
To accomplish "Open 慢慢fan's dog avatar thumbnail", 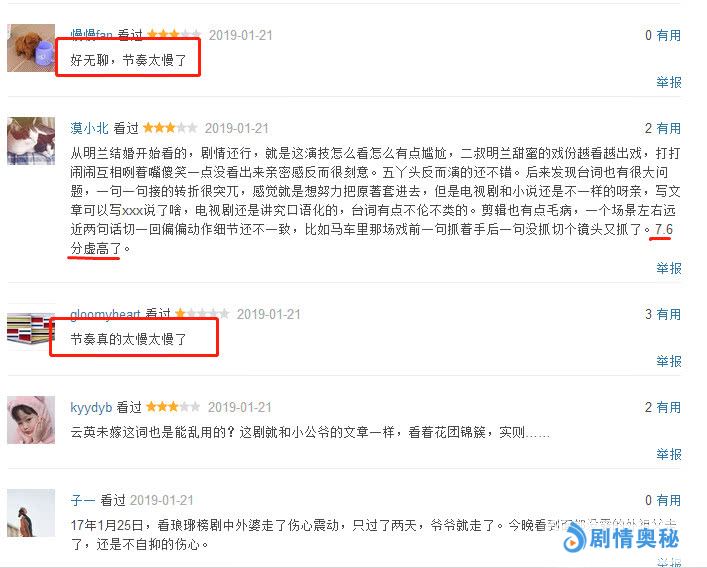I will 31,48.
